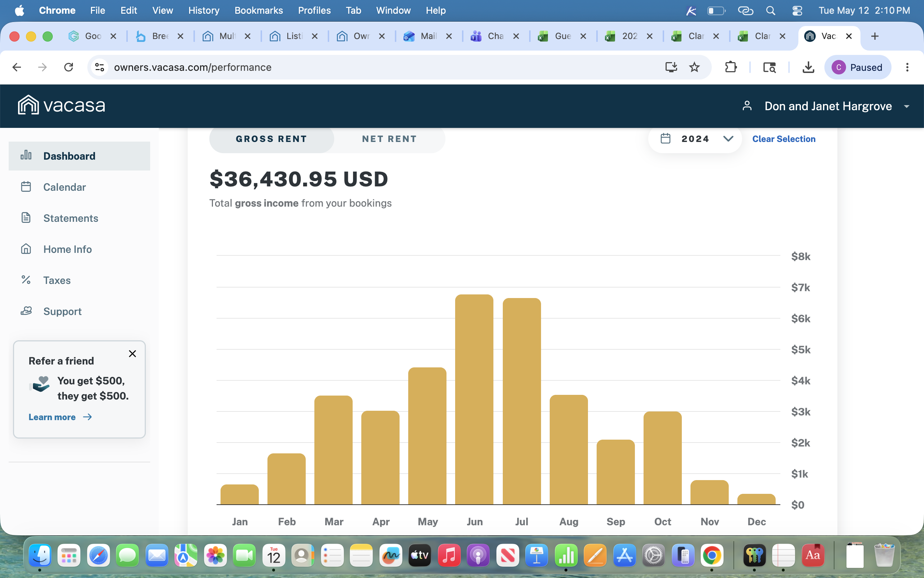Open the App Store from the Dock
The height and width of the screenshot is (578, 924).
(x=625, y=555)
